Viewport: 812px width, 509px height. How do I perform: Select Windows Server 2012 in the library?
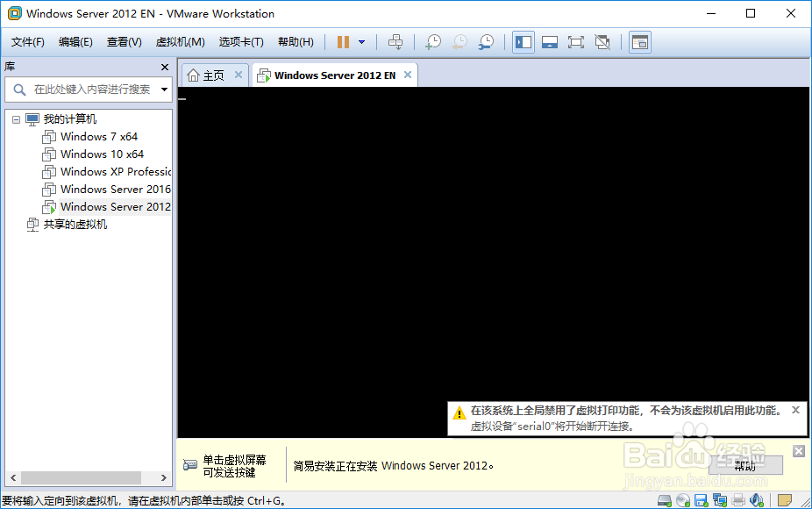point(116,207)
